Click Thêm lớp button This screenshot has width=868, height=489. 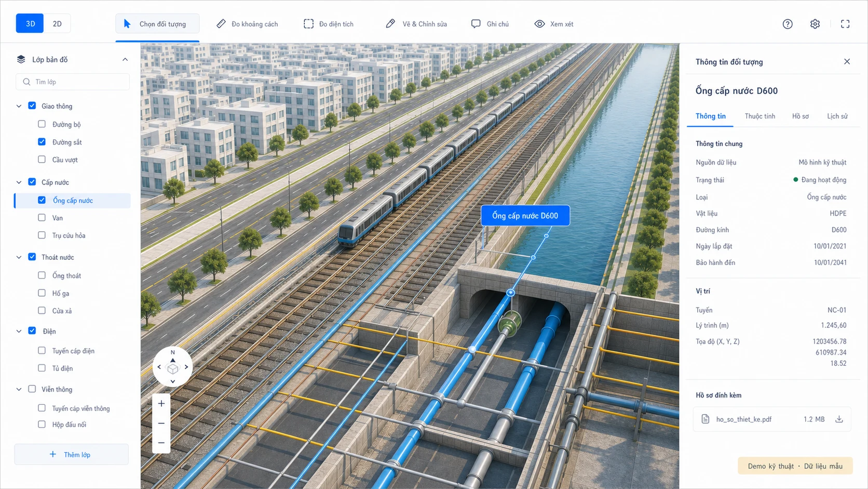tap(72, 454)
